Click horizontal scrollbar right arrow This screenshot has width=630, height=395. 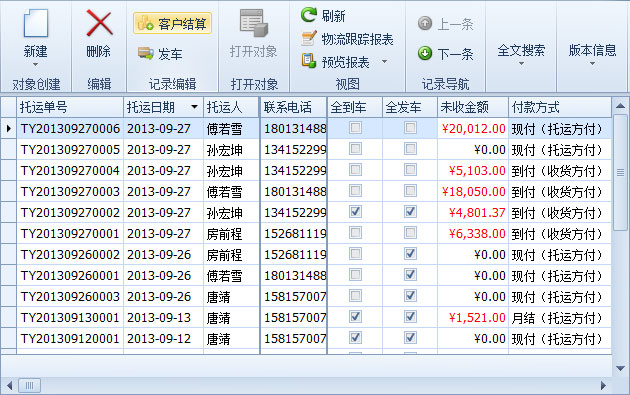point(603,386)
